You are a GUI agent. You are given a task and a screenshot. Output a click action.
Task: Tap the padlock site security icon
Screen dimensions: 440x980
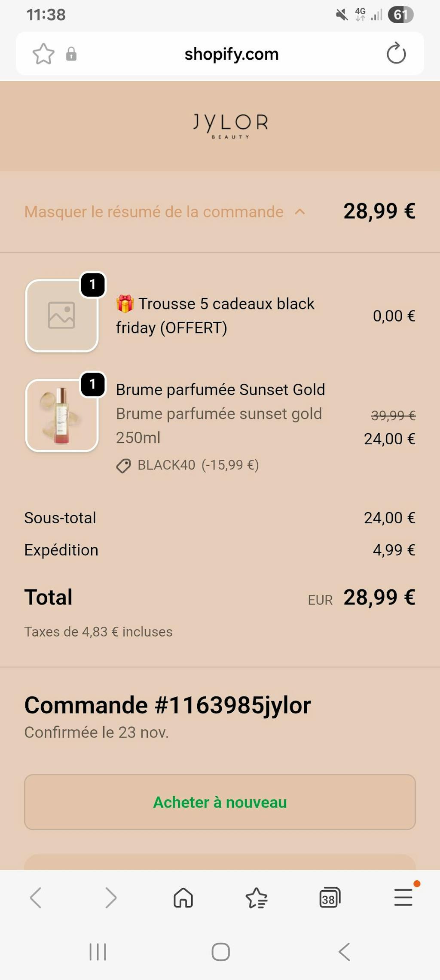click(x=71, y=54)
